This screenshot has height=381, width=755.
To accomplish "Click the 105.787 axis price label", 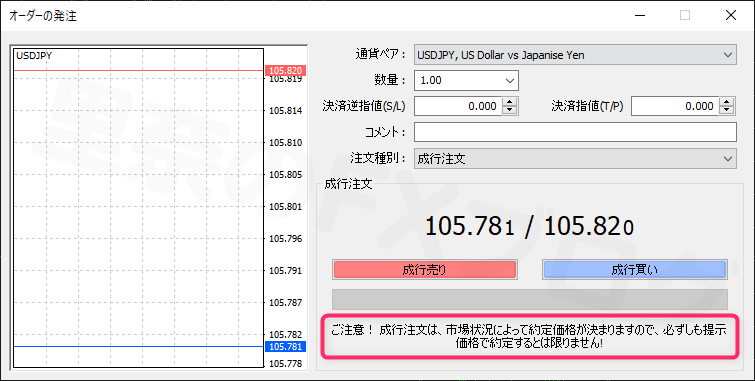I will 286,302.
